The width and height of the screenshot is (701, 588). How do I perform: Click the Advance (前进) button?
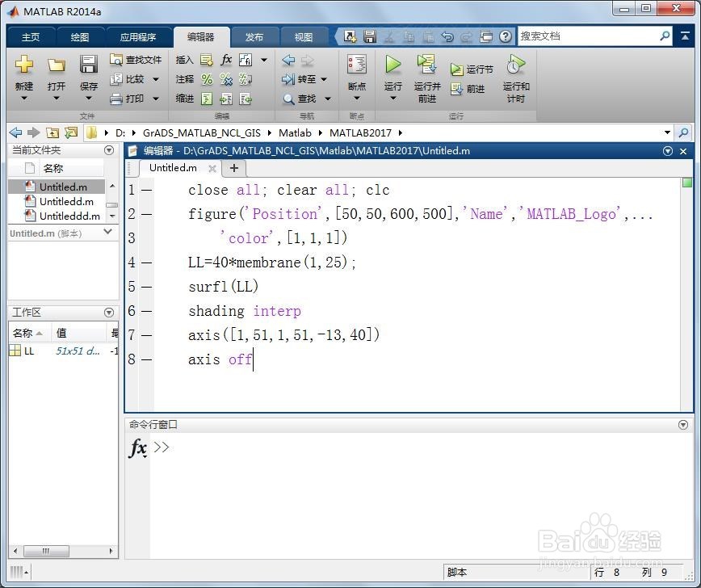point(468,89)
